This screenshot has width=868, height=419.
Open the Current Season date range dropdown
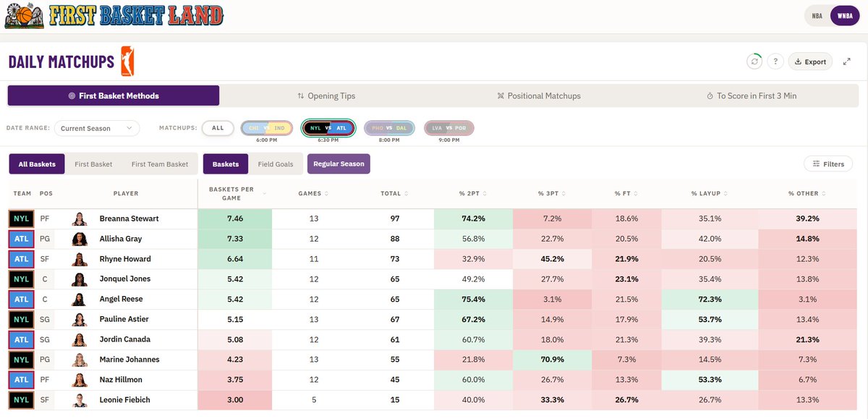tap(97, 128)
